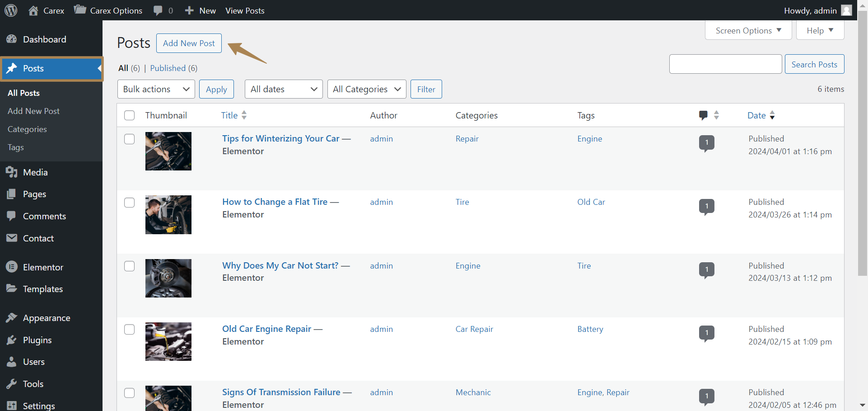The height and width of the screenshot is (411, 868).
Task: Click the Apply button
Action: click(x=216, y=89)
